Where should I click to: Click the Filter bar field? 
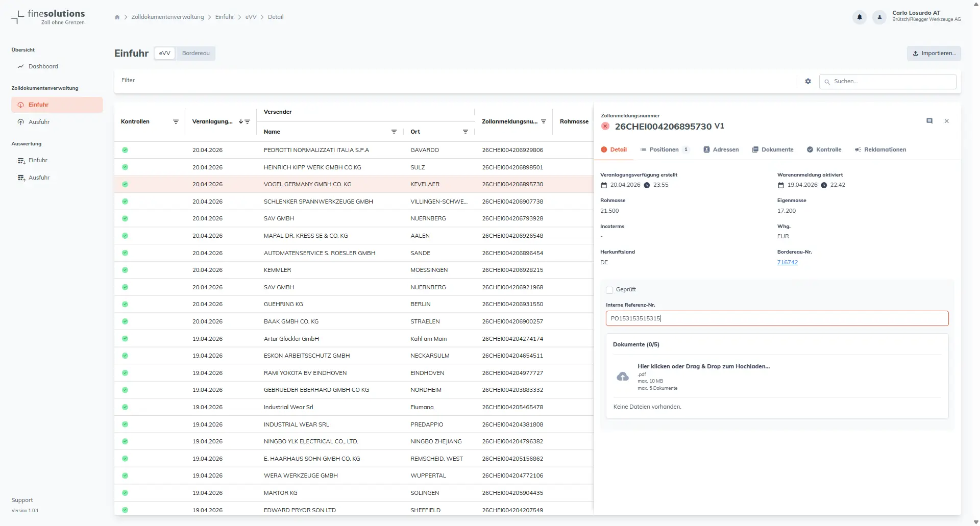point(455,81)
